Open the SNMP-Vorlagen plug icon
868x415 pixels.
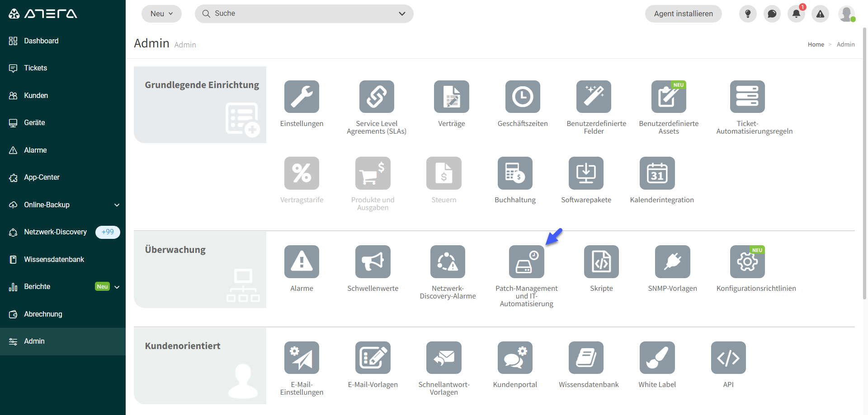673,261
